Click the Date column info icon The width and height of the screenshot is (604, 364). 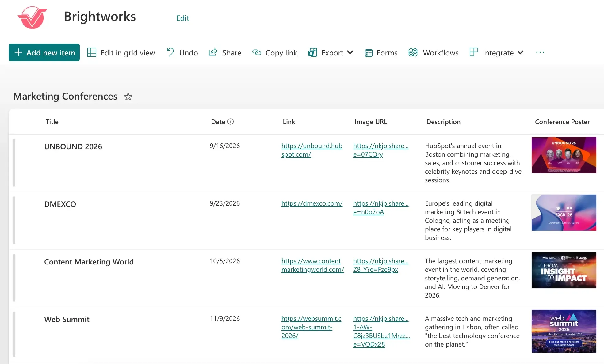(x=231, y=122)
